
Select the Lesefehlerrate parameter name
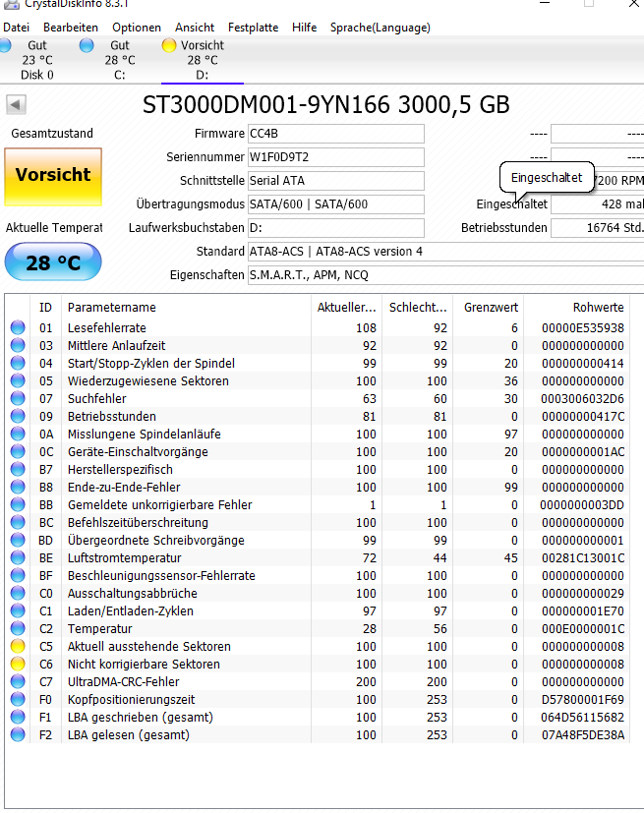[x=107, y=327]
